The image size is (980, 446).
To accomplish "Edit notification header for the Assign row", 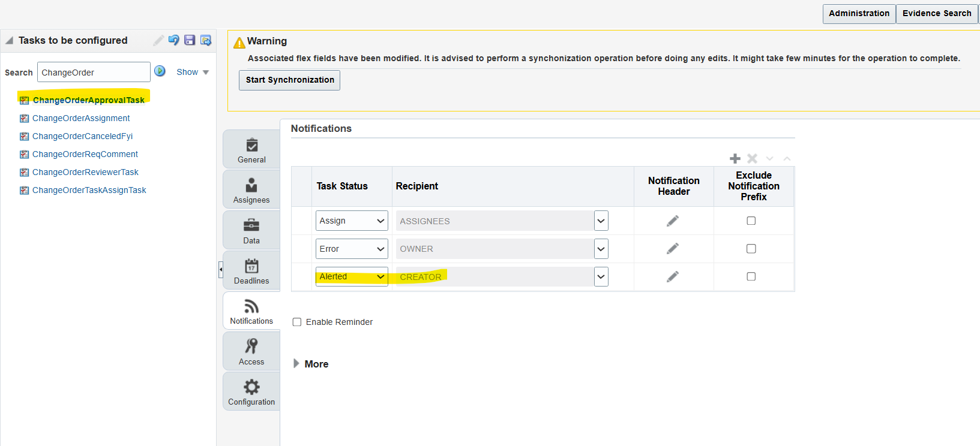I will pyautogui.click(x=673, y=221).
